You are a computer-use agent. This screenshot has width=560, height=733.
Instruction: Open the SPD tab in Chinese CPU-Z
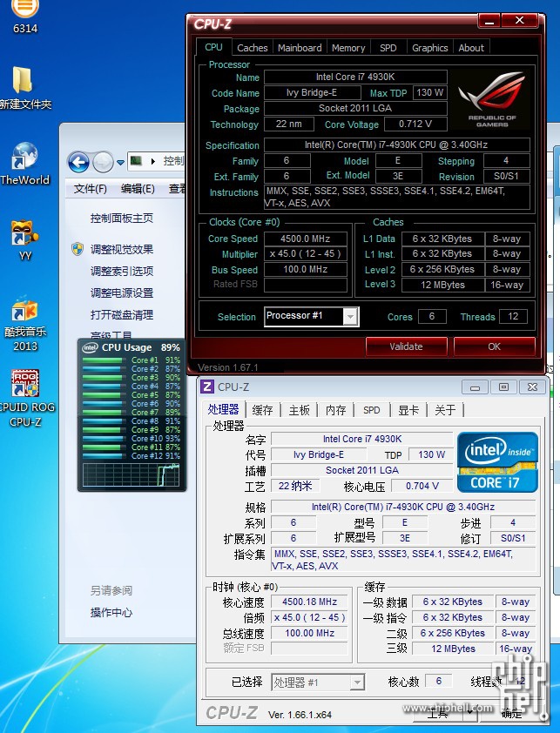point(372,410)
